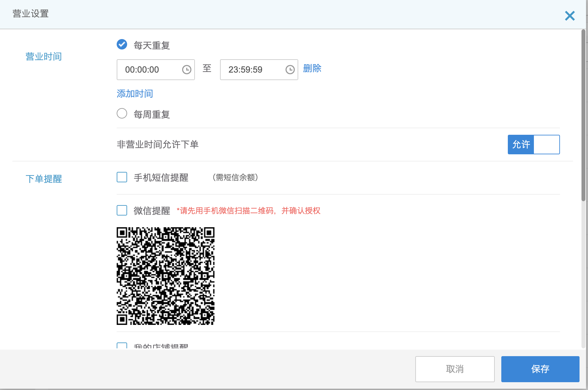Select the 每天重复 radio option
Screen dimensions: 588x390
(x=122, y=45)
